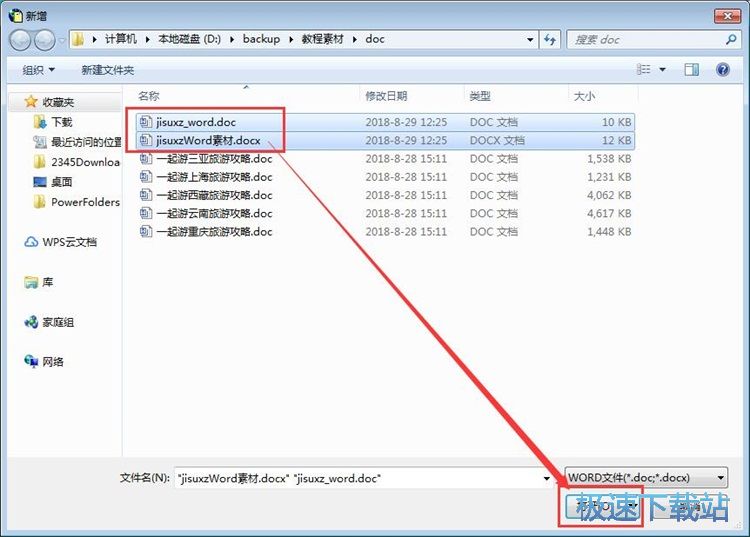Select 库 in the navigation pane
This screenshot has width=750, height=537.
(47, 282)
